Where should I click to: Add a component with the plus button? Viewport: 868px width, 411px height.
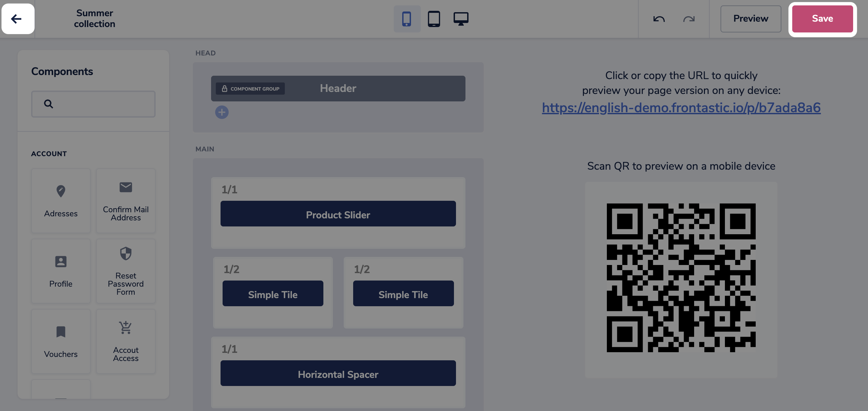(x=222, y=112)
